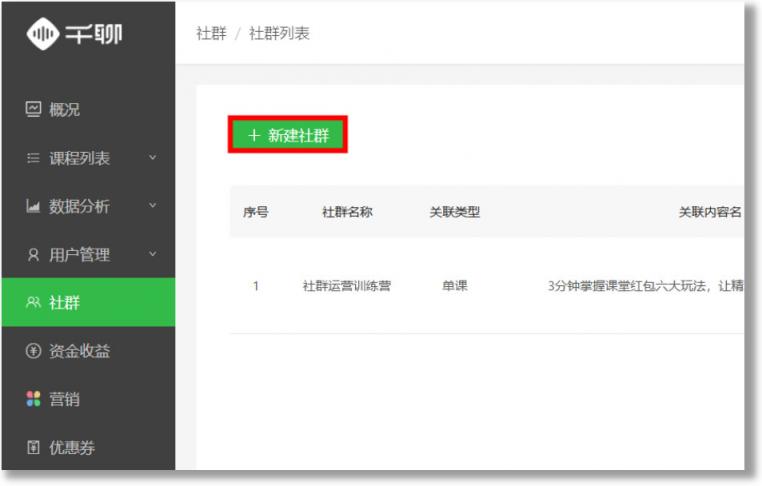Screen dimensions: 762x486
Task: Click the 优惠券 coupon icon
Action: click(x=33, y=447)
